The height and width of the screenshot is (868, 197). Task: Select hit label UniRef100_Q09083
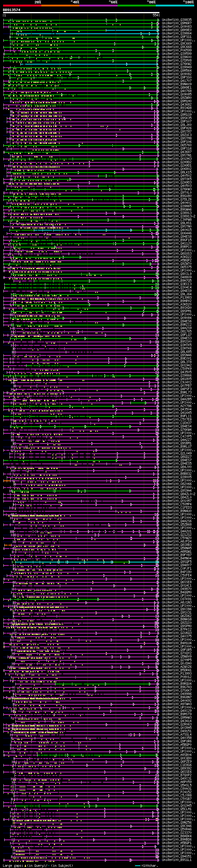coord(177,26)
